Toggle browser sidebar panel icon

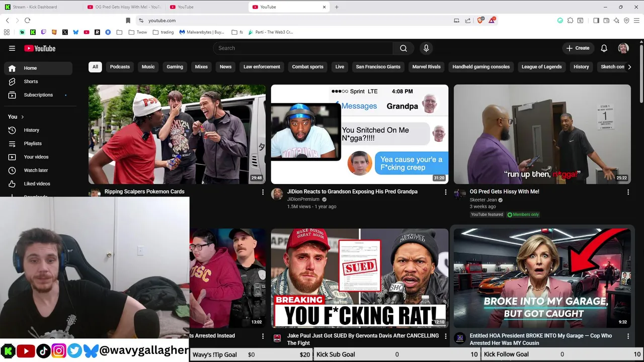point(596,21)
